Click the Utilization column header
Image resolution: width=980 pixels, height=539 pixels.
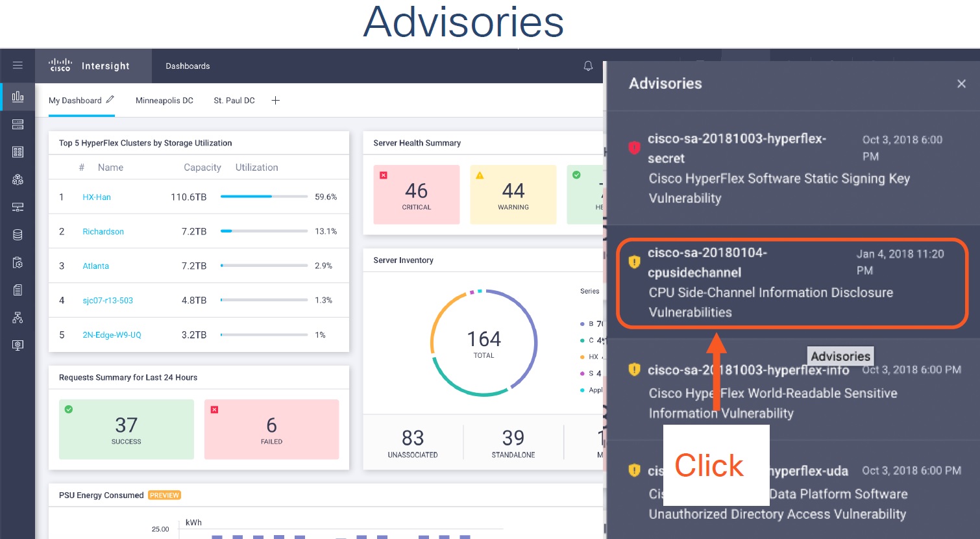[256, 167]
